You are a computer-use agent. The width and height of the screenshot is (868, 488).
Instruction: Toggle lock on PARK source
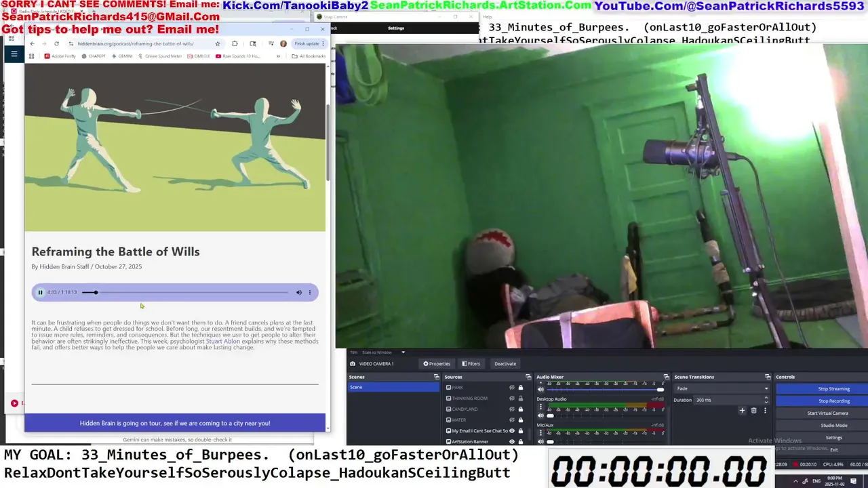(521, 388)
